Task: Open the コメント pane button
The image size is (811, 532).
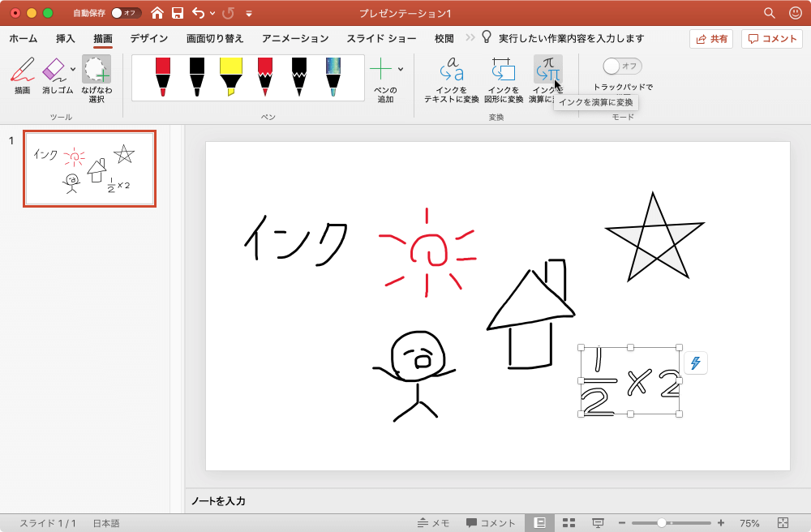Action: [771, 38]
